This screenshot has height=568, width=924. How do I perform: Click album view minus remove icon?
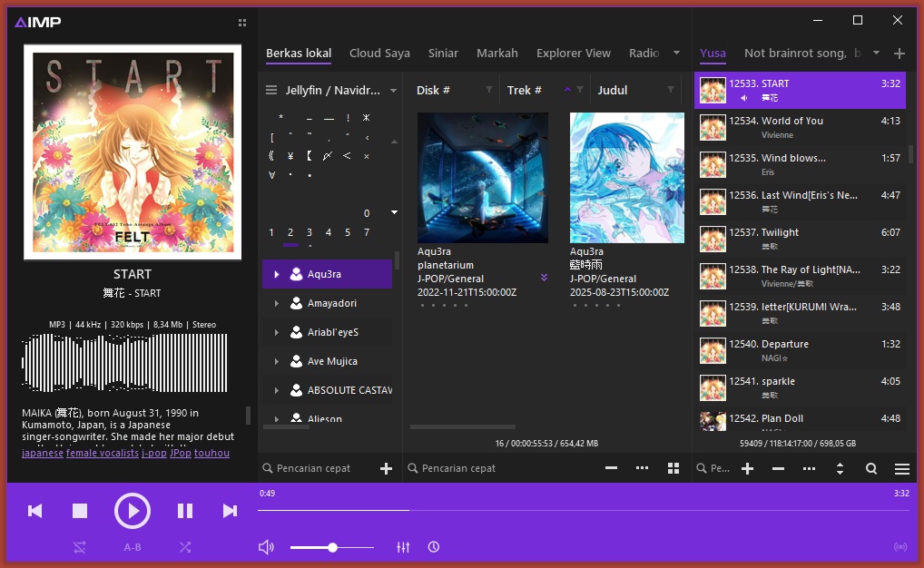pos(611,468)
